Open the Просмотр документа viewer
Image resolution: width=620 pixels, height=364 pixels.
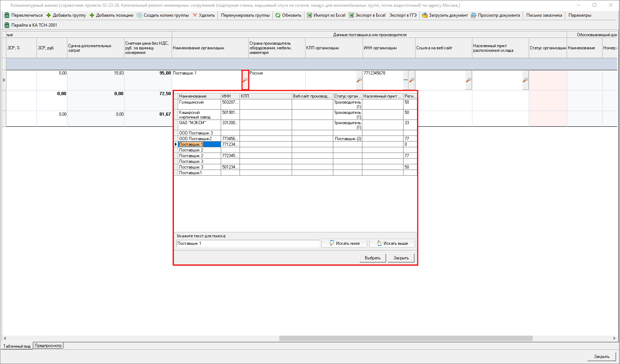tap(495, 15)
